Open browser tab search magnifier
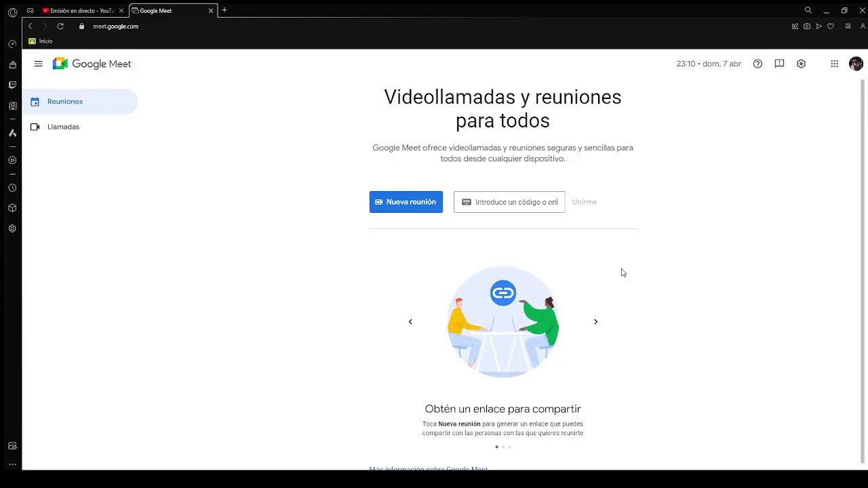 [x=808, y=10]
